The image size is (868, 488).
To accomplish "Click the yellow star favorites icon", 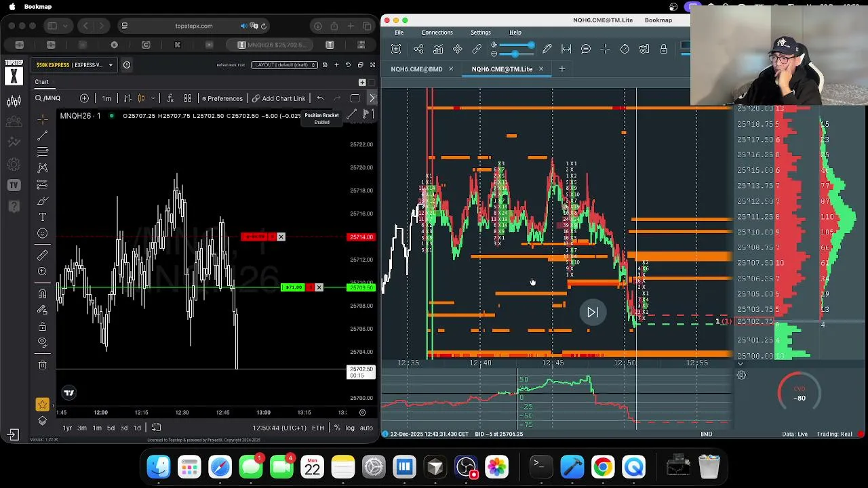I will pyautogui.click(x=42, y=405).
